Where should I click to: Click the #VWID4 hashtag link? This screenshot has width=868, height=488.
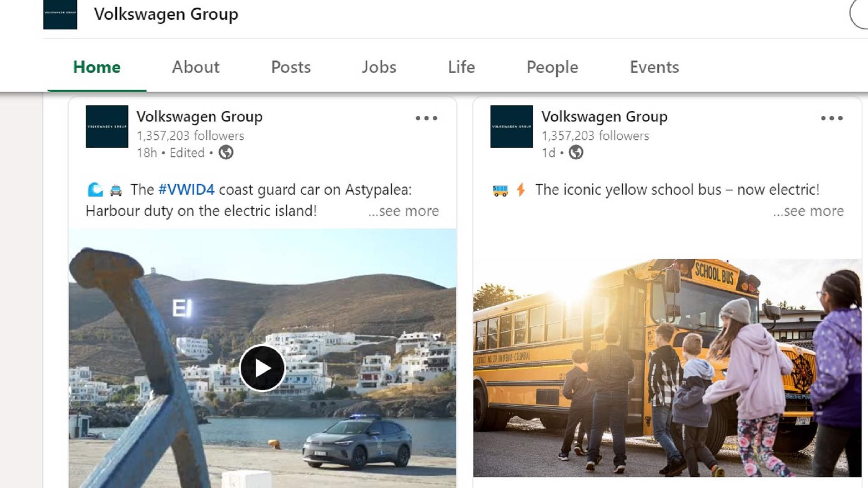[186, 190]
